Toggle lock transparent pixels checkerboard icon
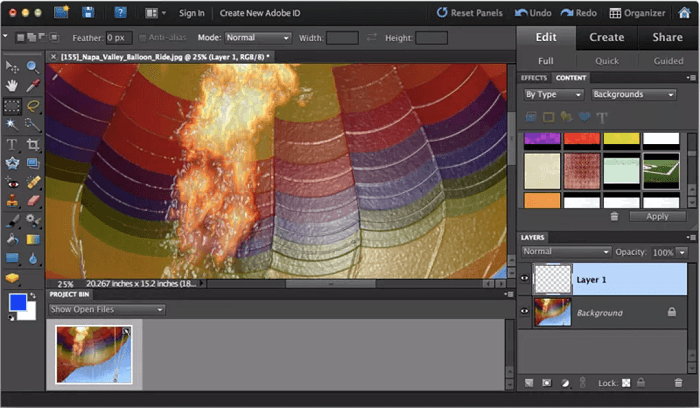The height and width of the screenshot is (408, 700). (626, 383)
